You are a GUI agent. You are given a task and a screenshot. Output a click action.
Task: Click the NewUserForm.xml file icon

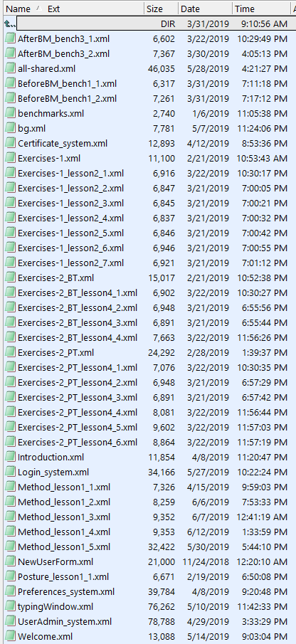click(x=10, y=562)
